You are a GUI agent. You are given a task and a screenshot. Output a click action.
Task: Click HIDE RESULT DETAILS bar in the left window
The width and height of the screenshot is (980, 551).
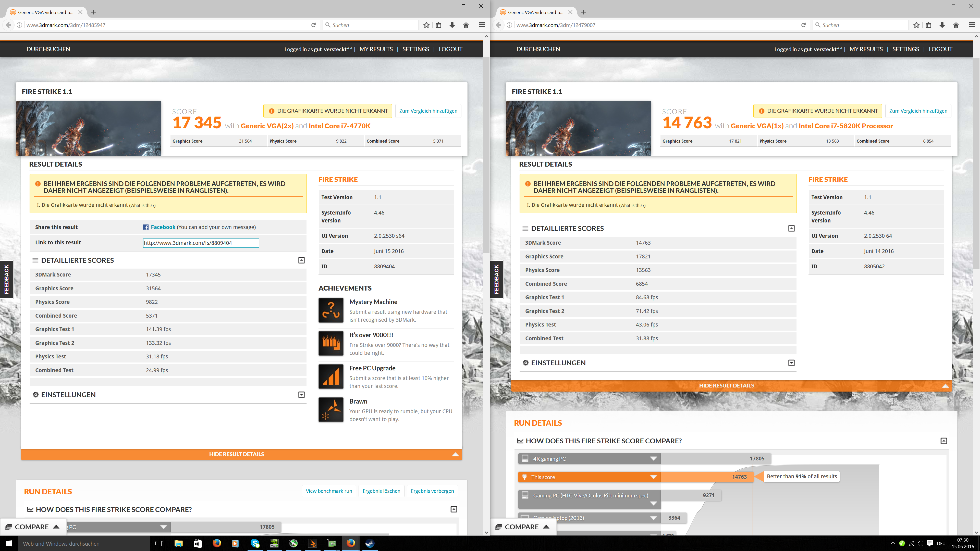click(242, 454)
